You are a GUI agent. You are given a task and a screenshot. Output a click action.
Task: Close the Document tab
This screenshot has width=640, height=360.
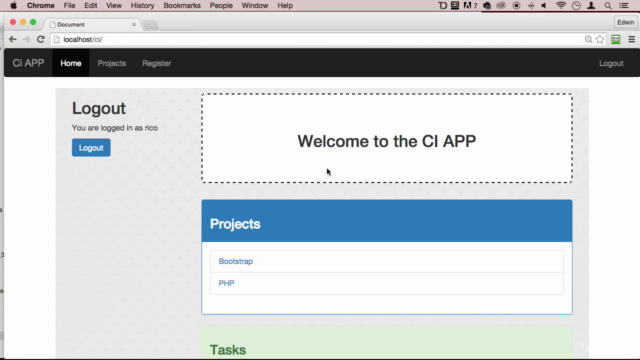click(x=134, y=24)
